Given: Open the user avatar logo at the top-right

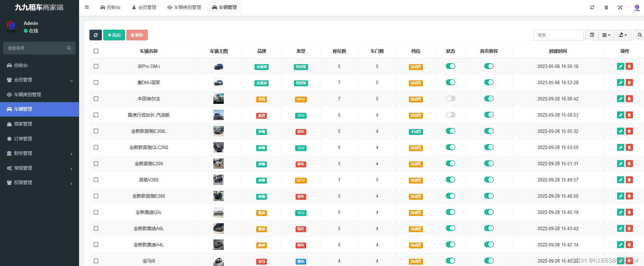Looking at the screenshot, I should pos(637,8).
